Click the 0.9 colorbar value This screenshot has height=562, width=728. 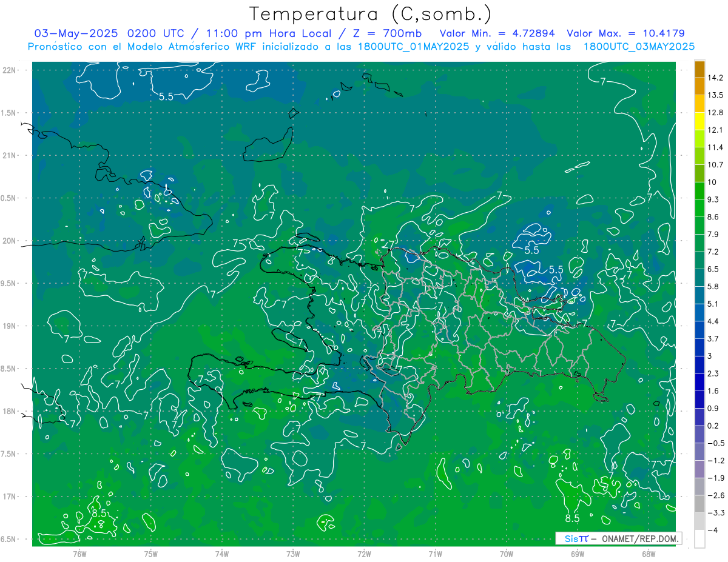[714, 408]
